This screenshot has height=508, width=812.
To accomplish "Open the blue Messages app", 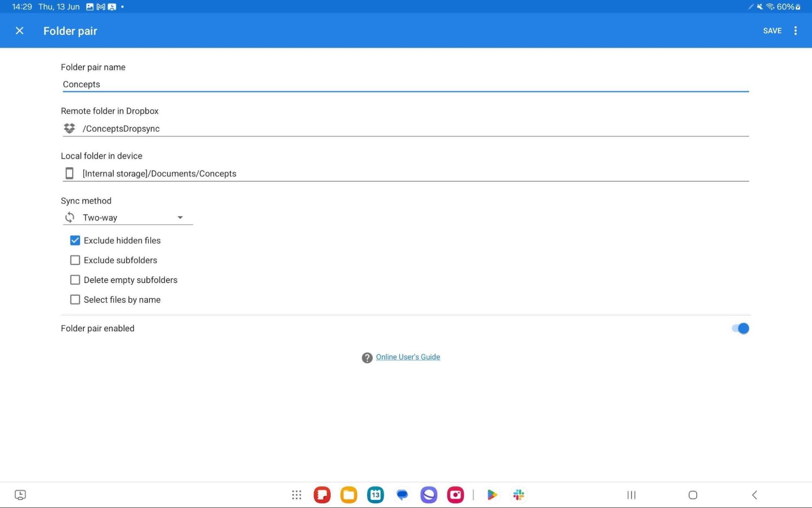I will tap(402, 495).
